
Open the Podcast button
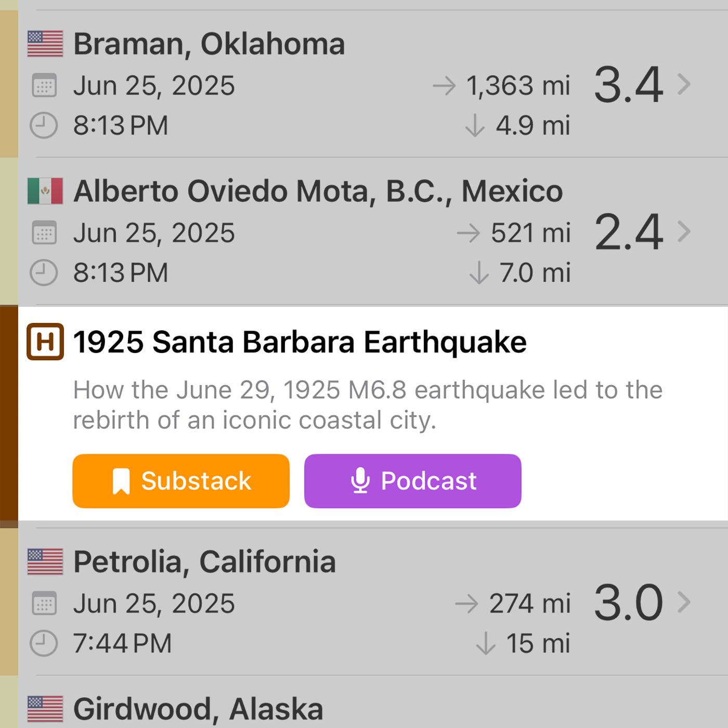point(413,481)
